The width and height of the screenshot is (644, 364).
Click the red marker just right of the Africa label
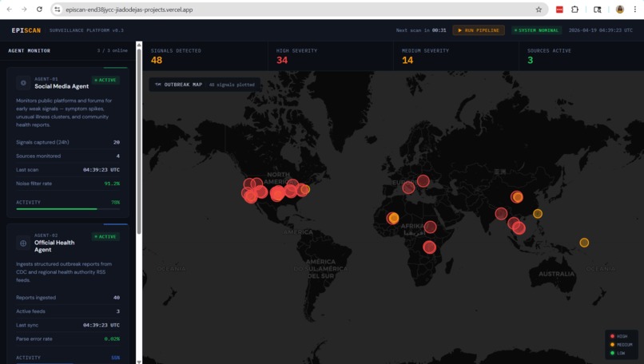pyautogui.click(x=430, y=227)
